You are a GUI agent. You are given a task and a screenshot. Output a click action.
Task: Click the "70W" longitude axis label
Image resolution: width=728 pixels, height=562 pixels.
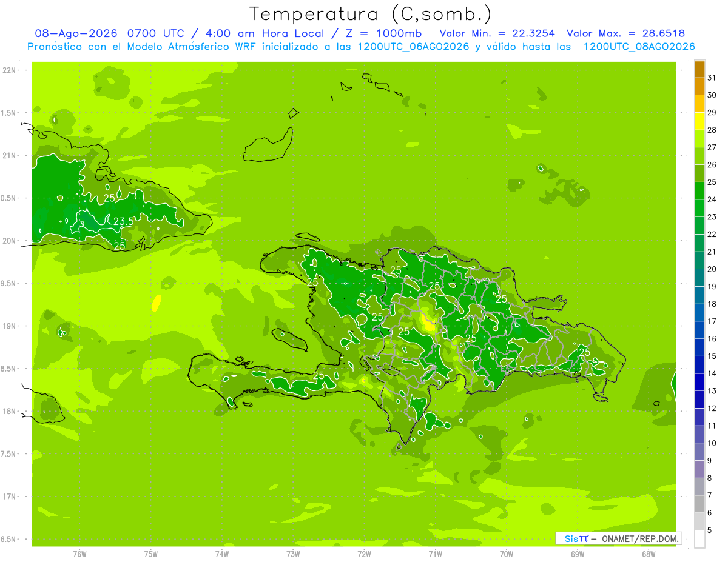tap(507, 554)
